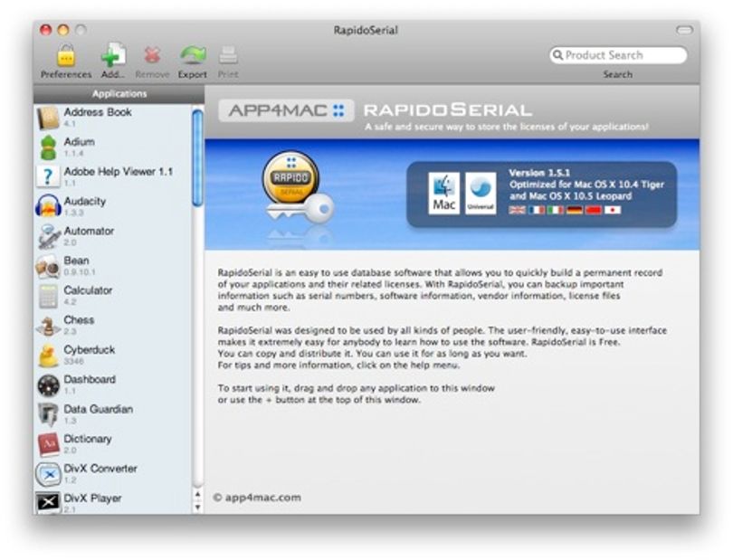Click the red Remove icon
The width and height of the screenshot is (733, 560).
pos(152,55)
